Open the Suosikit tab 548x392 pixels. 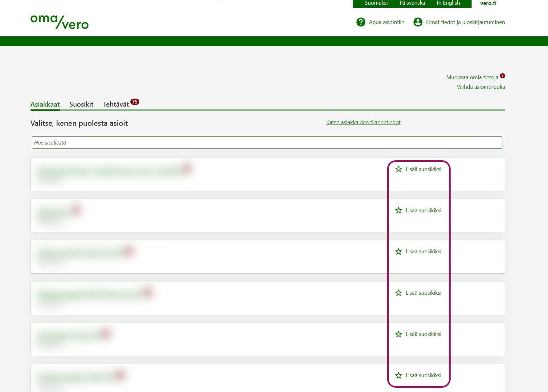tap(81, 104)
